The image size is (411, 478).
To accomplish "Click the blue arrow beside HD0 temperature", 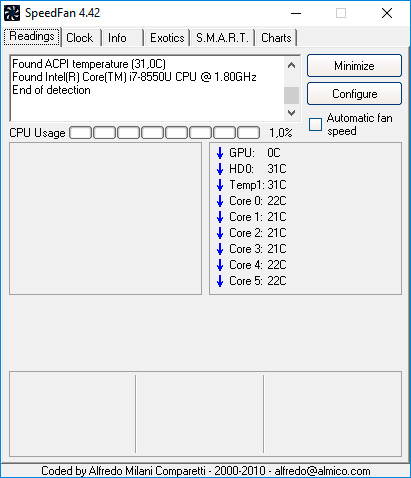I will [220, 169].
